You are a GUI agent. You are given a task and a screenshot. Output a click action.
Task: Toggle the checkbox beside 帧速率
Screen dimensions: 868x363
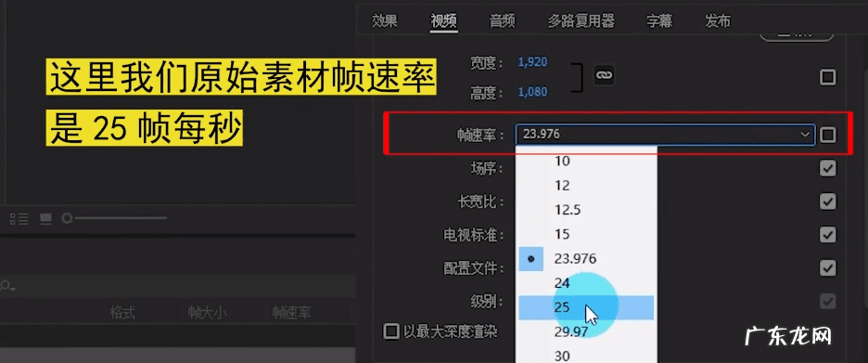[x=827, y=135]
